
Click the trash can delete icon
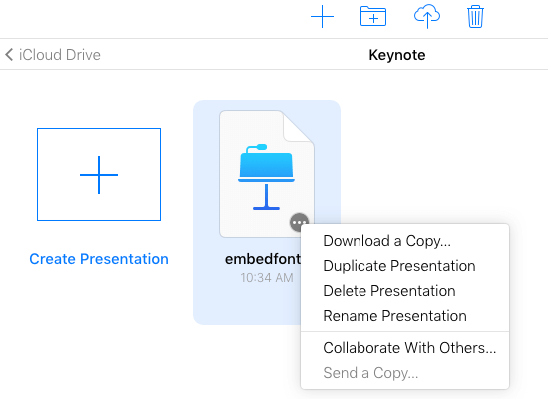[x=475, y=16]
